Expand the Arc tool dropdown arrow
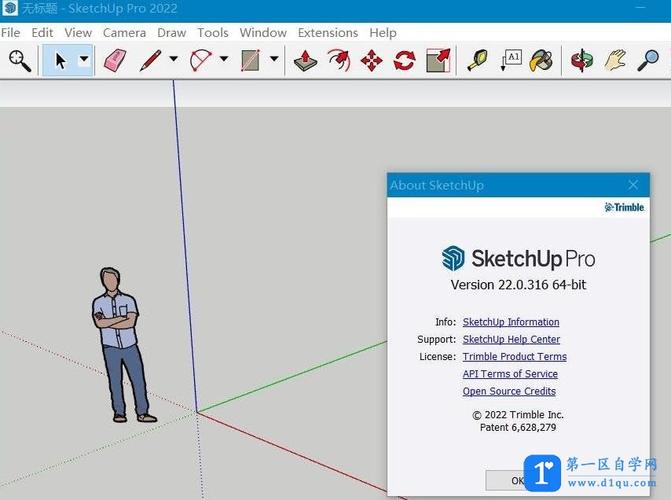Viewport: 671px width, 500px height. [223, 59]
